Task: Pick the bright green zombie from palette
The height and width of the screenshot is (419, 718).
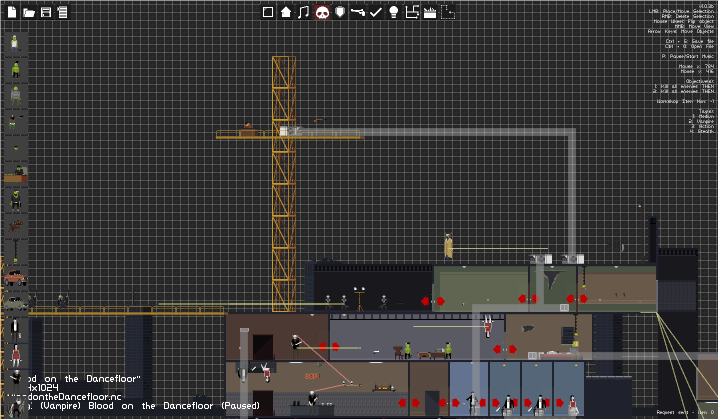Action: [x=16, y=69]
